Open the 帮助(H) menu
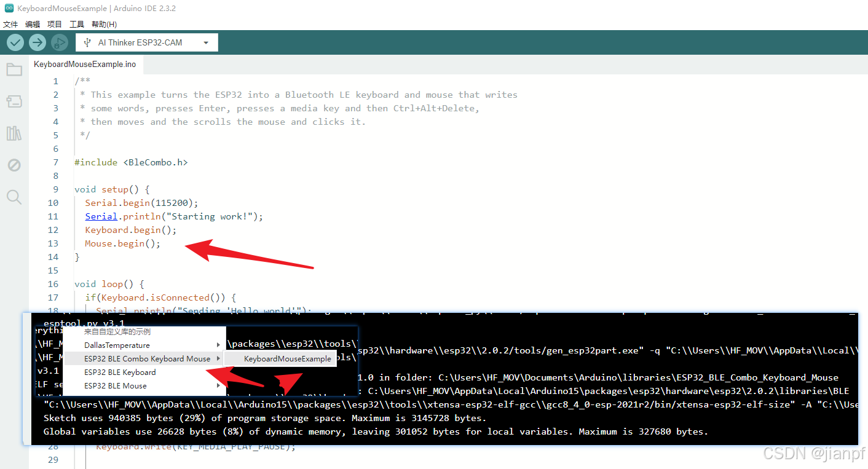868x469 pixels. (104, 24)
